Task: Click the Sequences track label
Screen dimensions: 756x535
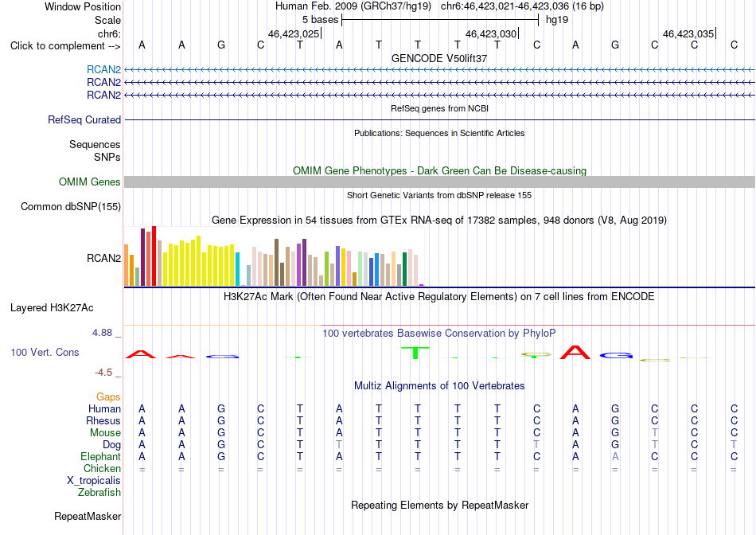Action: point(95,144)
